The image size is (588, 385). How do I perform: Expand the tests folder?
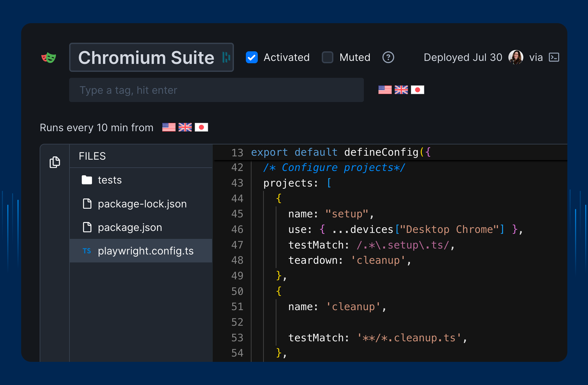tap(109, 180)
